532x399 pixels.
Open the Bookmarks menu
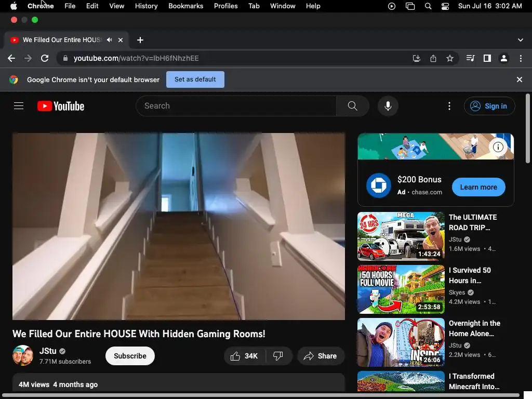[x=185, y=6]
